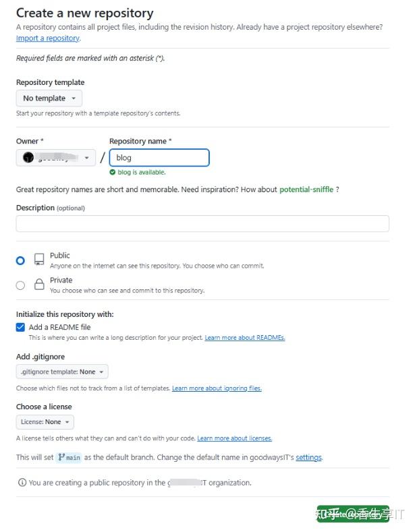Click the info icon near organization notice
This screenshot has width=415, height=532.
click(x=22, y=483)
